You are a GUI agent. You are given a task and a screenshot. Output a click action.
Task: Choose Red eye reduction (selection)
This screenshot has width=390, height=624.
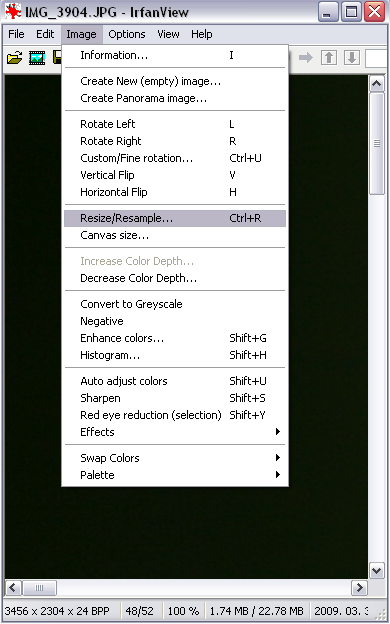tap(175, 415)
